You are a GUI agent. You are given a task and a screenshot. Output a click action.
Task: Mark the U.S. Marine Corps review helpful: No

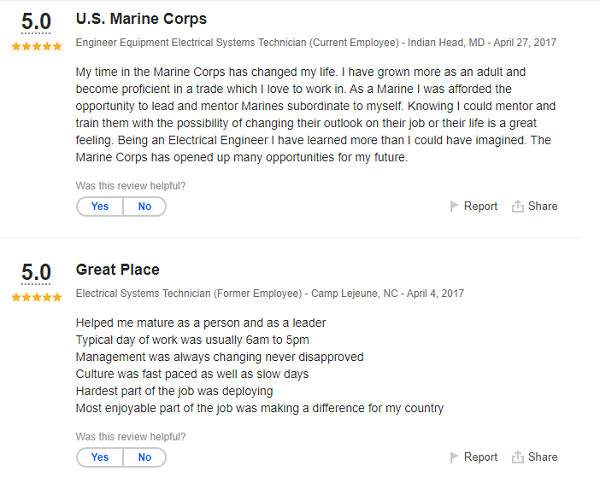pos(145,207)
